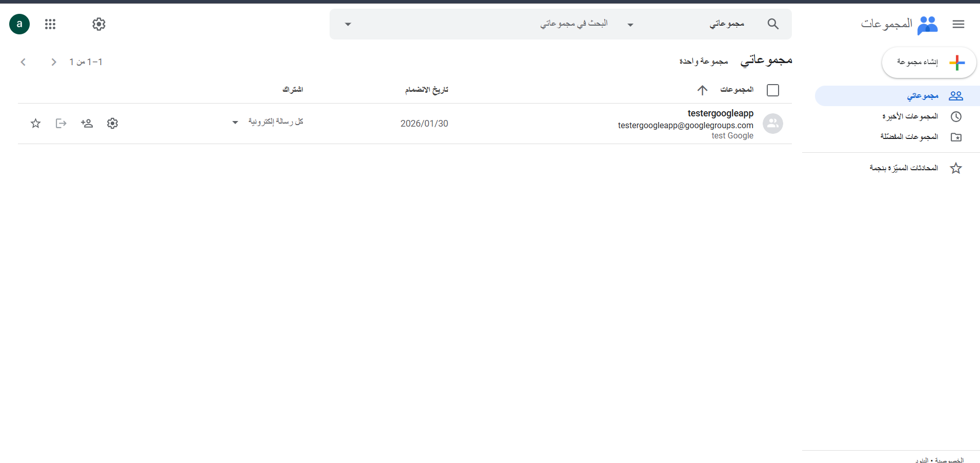Toggle the select-all groups checkbox

(772, 90)
